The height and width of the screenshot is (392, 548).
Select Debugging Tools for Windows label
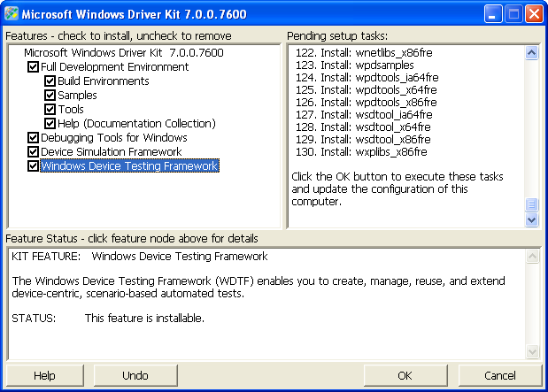coord(114,138)
